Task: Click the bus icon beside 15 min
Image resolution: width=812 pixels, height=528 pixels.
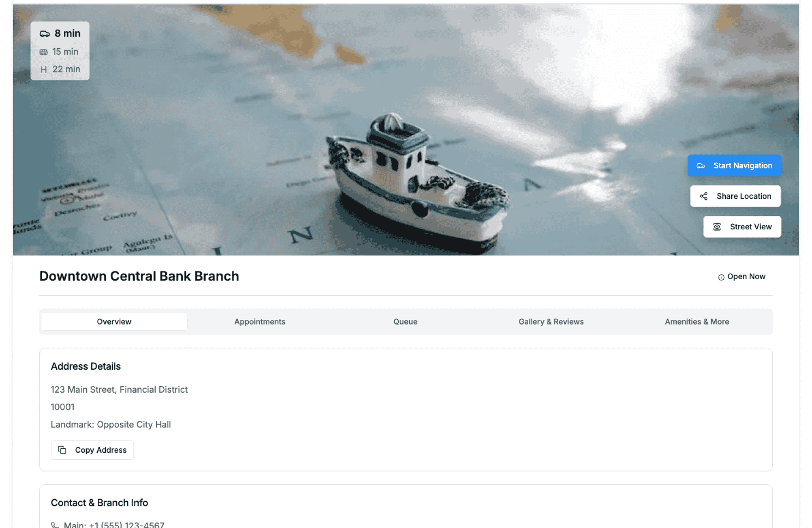Action: 44,52
